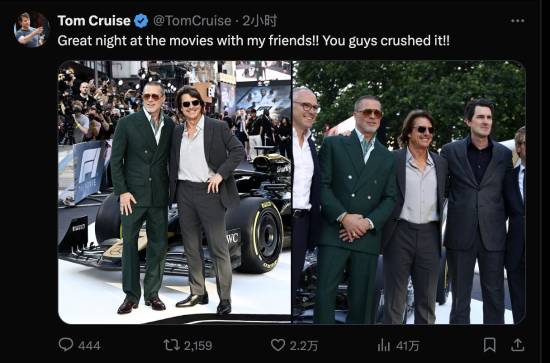The image size is (550, 363).
Task: Click the 41万 views count
Action: pos(407,346)
